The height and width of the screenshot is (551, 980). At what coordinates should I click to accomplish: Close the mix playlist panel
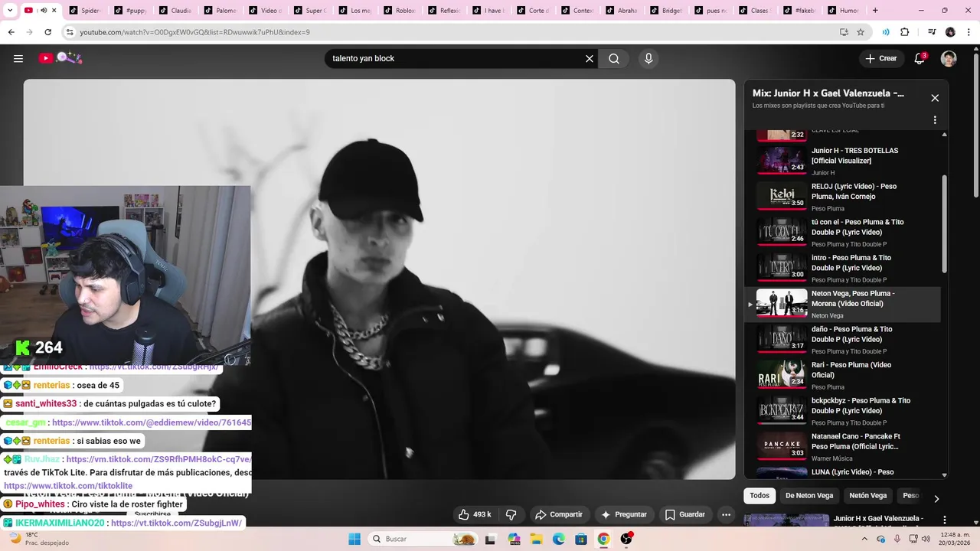pyautogui.click(x=935, y=98)
